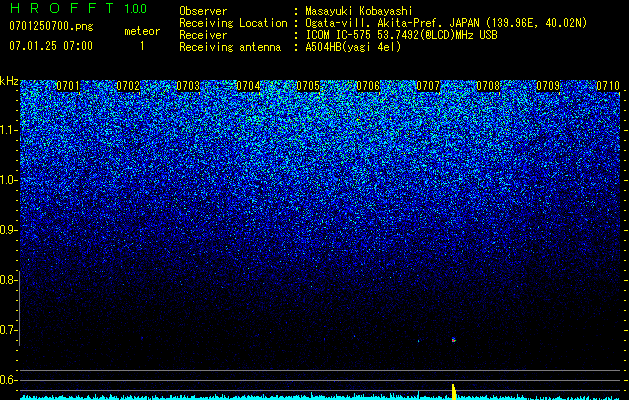Click the Receiving Location label
Screen dimensions: 629x400
233,23
